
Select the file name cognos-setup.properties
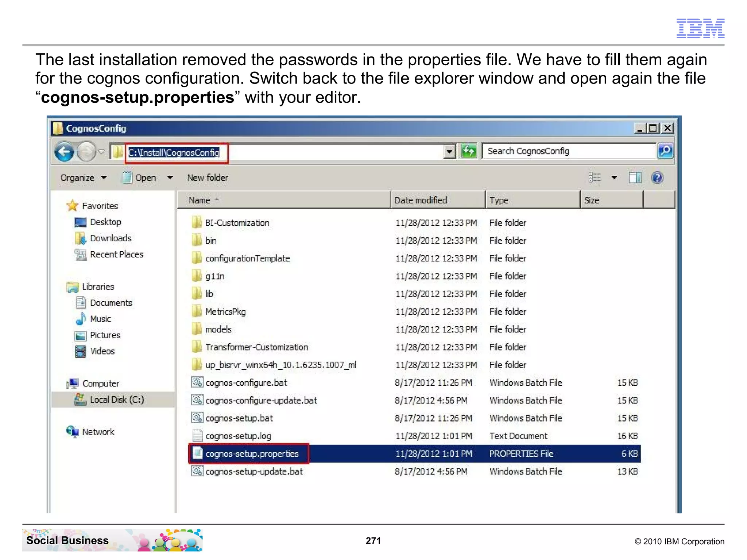[x=252, y=454]
